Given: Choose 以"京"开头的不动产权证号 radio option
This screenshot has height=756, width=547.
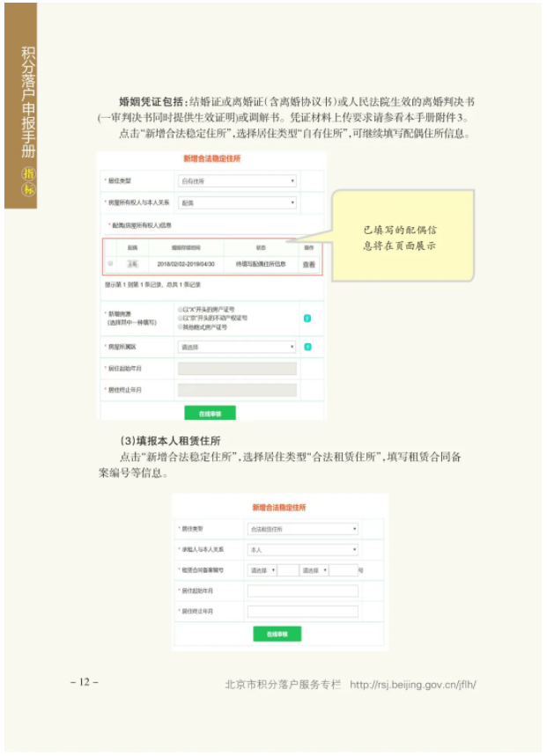Looking at the screenshot, I should (181, 319).
